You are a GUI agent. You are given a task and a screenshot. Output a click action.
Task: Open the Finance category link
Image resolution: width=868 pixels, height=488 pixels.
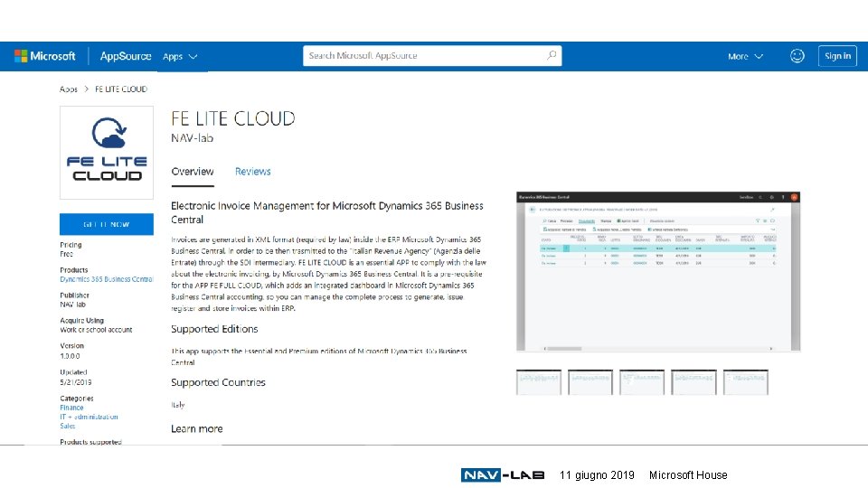click(x=71, y=408)
